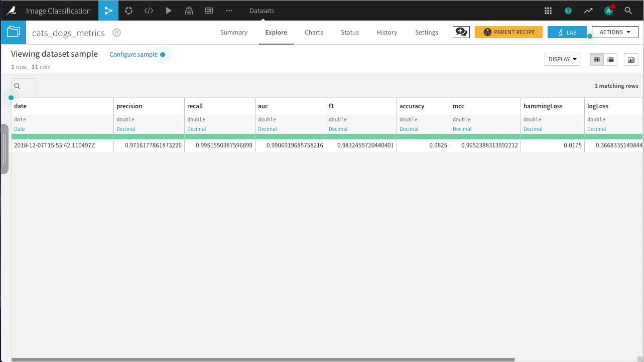644x362 pixels.
Task: Click the help question mark icon
Action: tap(568, 11)
